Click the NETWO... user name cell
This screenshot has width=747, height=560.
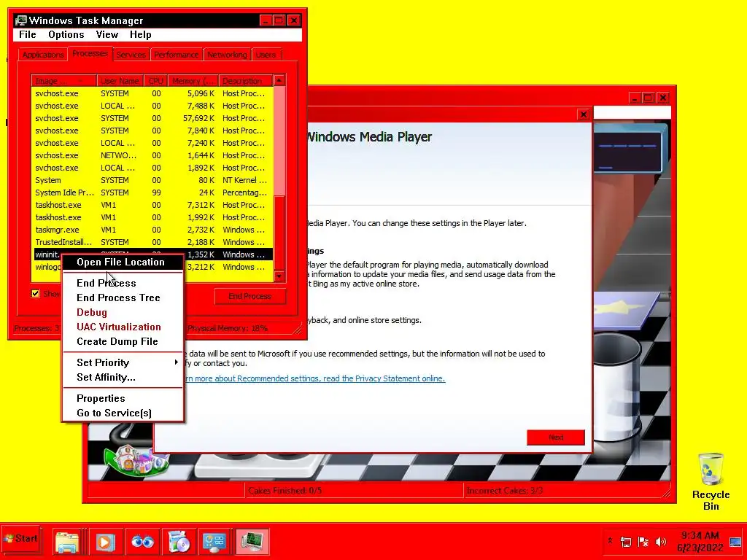tap(118, 155)
